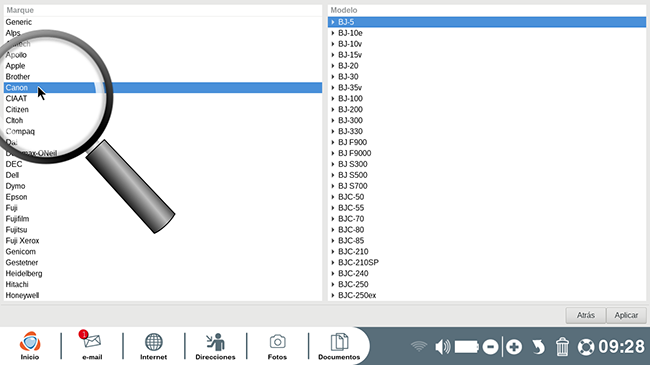This screenshot has width=650, height=365.
Task: Click the speaker volume icon
Action: [x=442, y=347]
